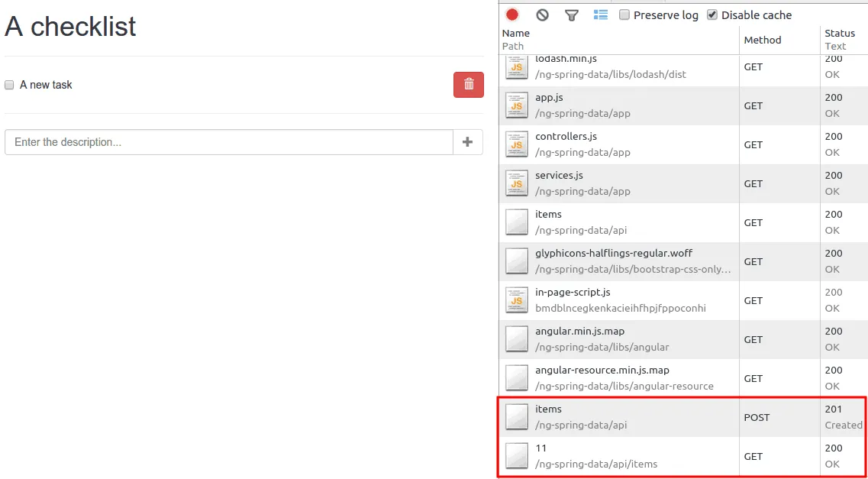The width and height of the screenshot is (868, 479).
Task: Sort requests by Name column header
Action: click(x=516, y=33)
